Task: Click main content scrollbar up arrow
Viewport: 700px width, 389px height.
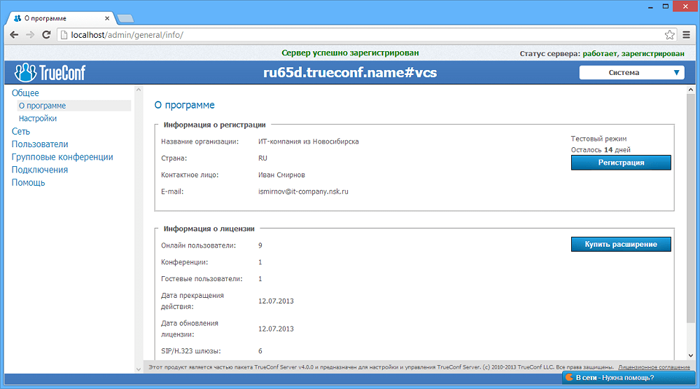Action: pyautogui.click(x=691, y=90)
